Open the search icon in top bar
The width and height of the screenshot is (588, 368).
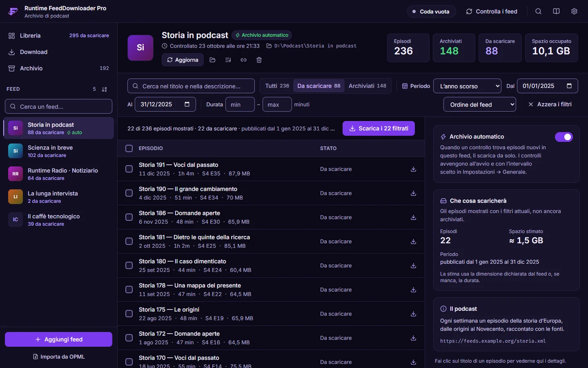click(538, 11)
